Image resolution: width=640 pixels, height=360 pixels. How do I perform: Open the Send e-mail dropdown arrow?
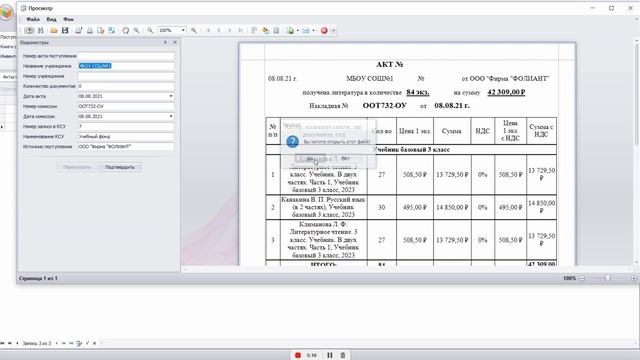click(313, 30)
